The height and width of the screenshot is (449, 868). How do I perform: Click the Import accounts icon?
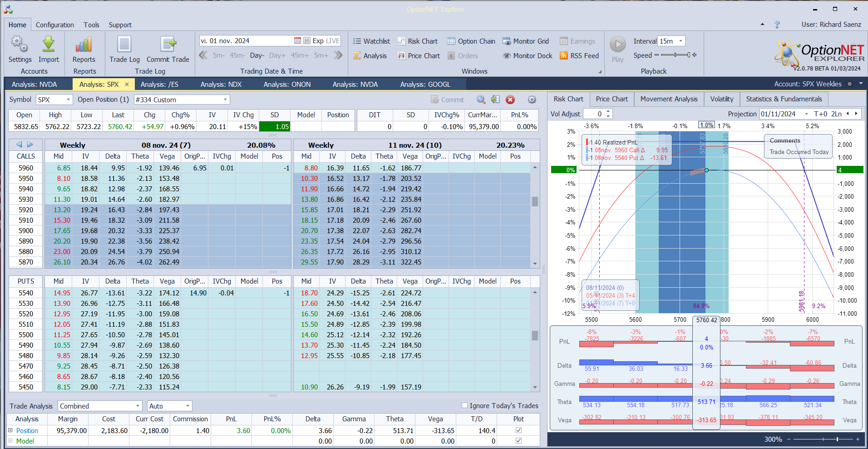click(49, 45)
